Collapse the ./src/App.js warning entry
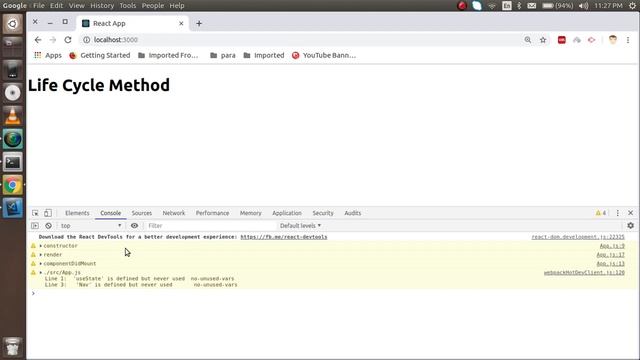This screenshot has height=360, width=640. coord(41,272)
